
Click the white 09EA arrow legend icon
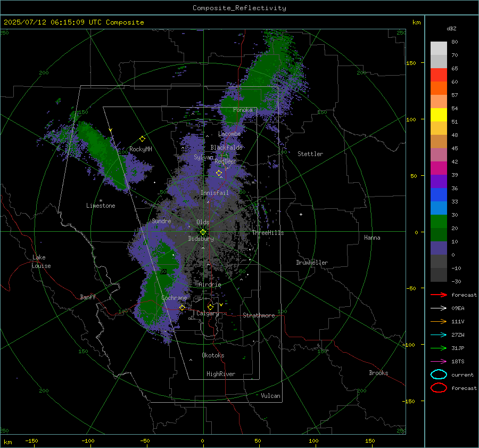click(439, 308)
